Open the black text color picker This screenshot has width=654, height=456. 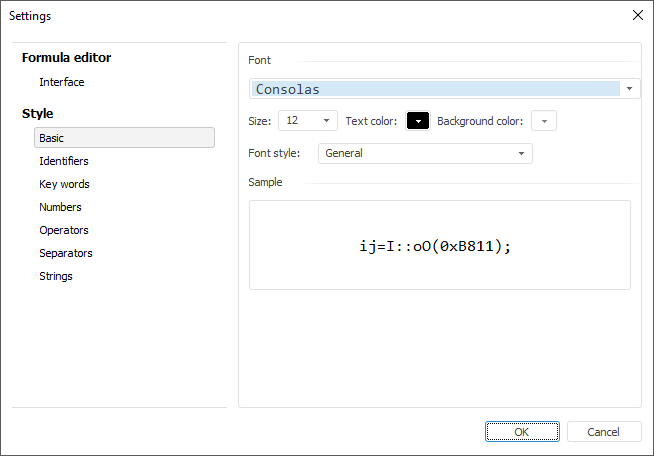(418, 121)
